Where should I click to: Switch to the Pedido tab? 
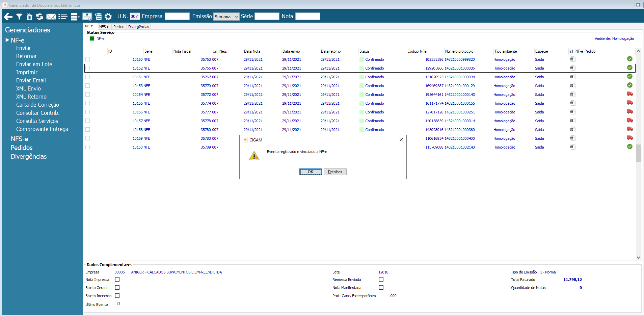(x=119, y=27)
